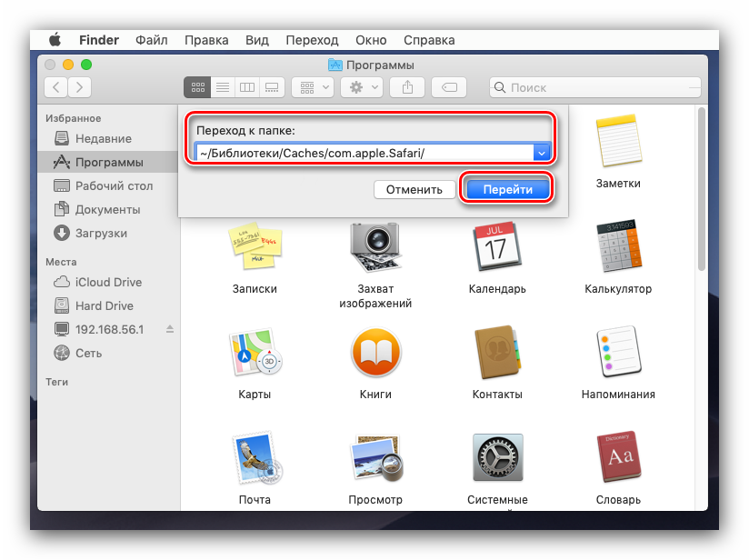
Task: Open the Calendar app icon
Action: 496,245
